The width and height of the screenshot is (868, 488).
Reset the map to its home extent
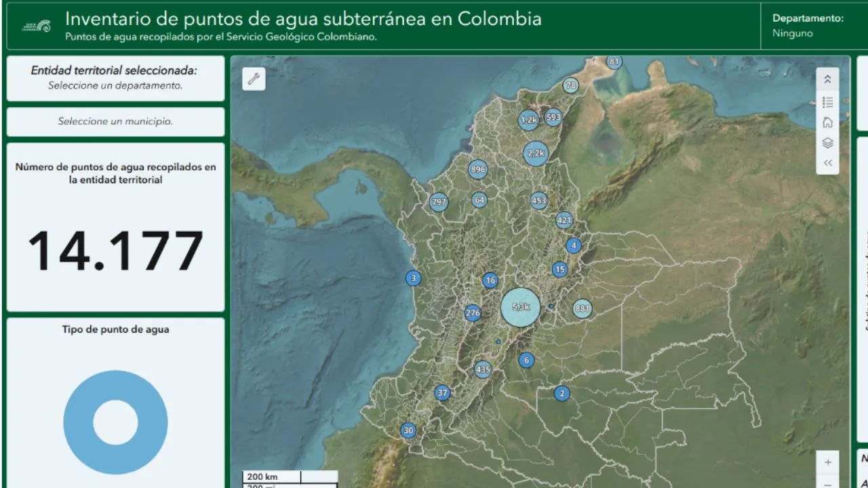tap(827, 123)
